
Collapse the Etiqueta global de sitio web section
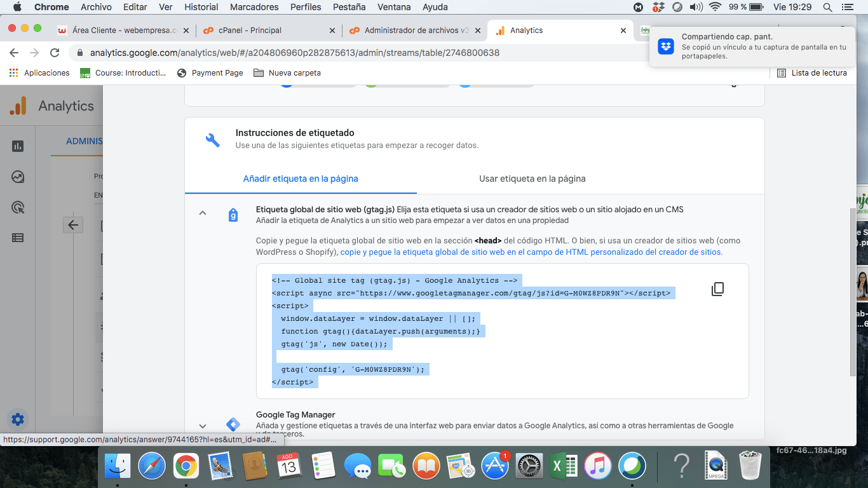coord(203,213)
